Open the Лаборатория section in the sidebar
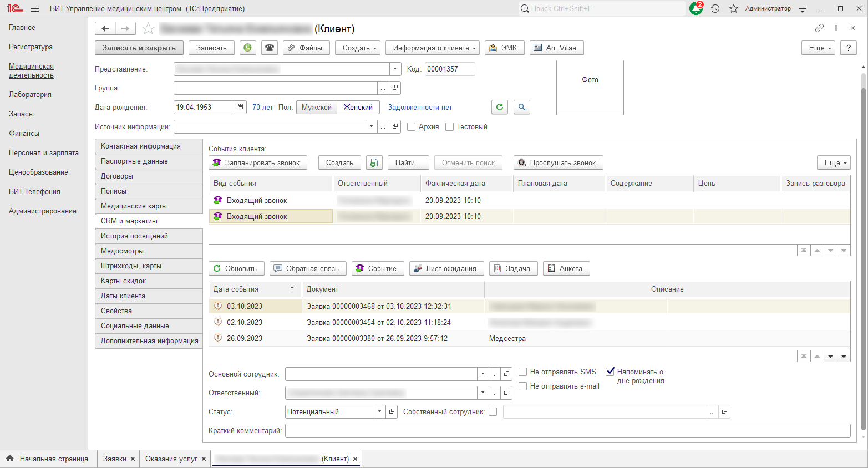Viewport: 868px width, 468px height. click(x=30, y=95)
